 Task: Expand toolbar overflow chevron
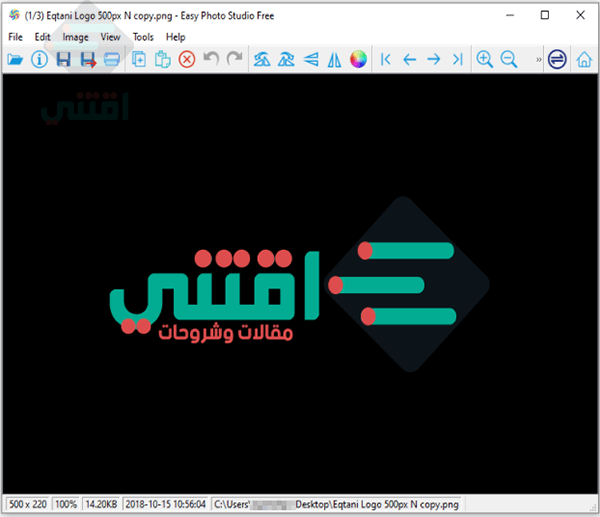[538, 59]
